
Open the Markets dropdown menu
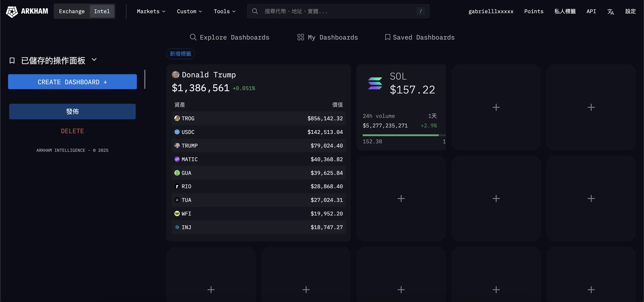[151, 11]
